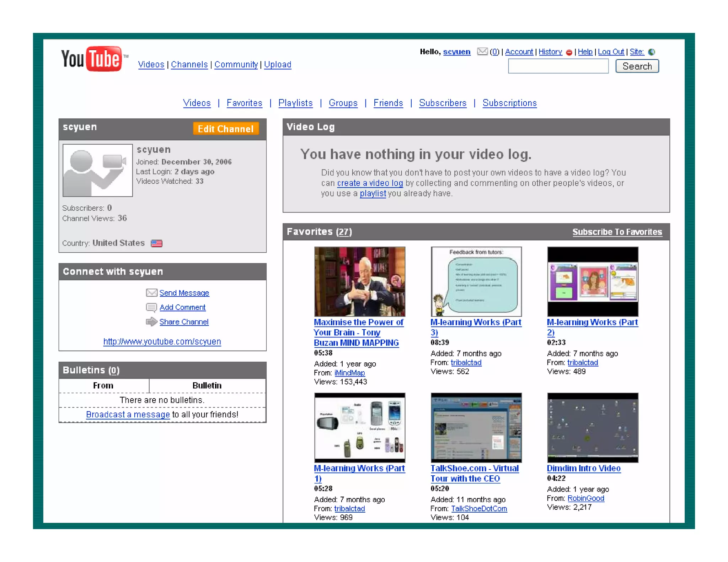Open the (0) inbox count link
The image size is (728, 562).
(494, 52)
